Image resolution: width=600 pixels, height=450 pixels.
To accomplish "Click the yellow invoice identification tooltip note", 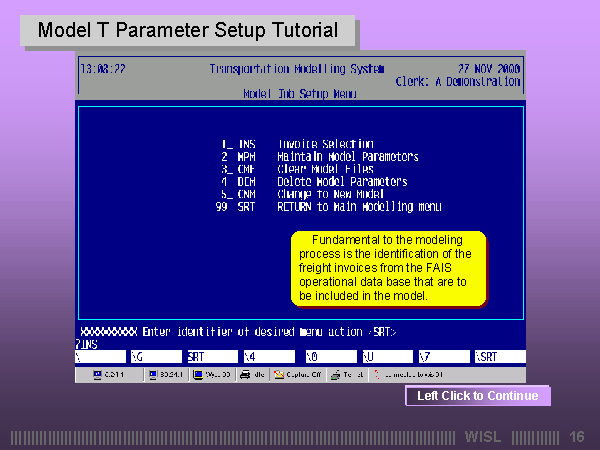I will point(388,268).
